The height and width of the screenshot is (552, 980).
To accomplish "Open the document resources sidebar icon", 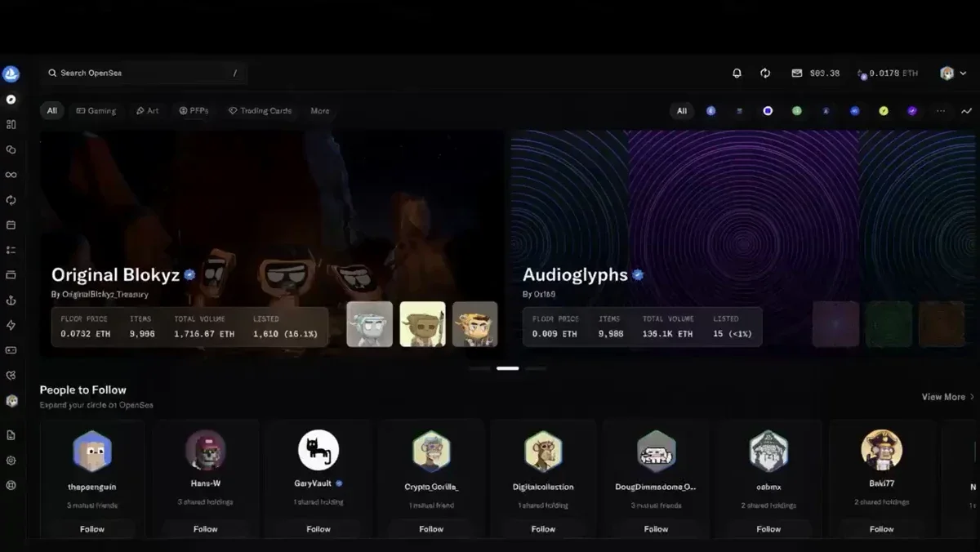I will pos(11,435).
